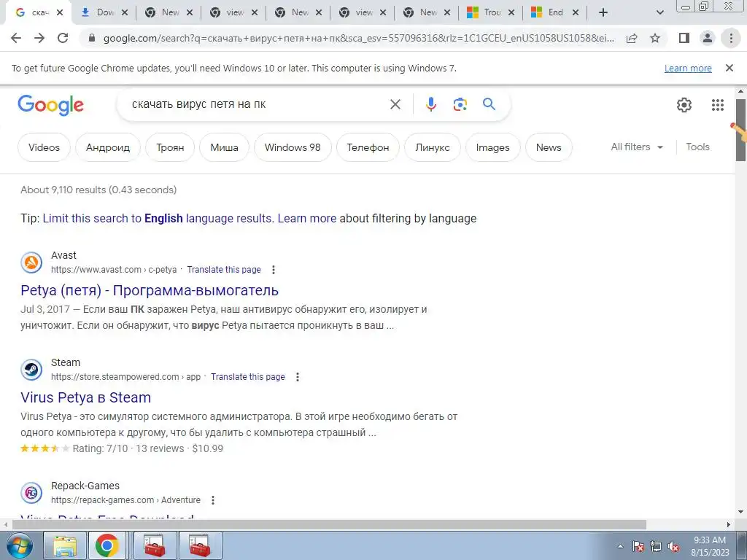Open the Windows Start menu

click(x=18, y=545)
